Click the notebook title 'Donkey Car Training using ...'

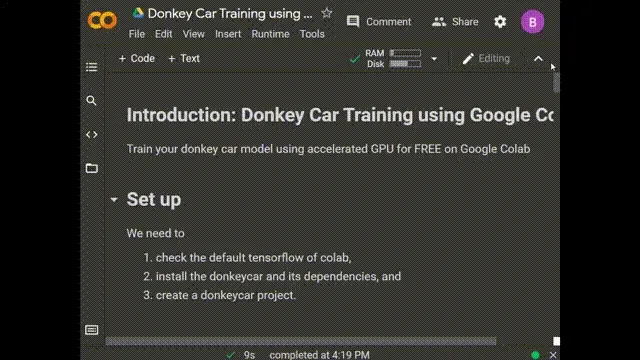(x=230, y=13)
